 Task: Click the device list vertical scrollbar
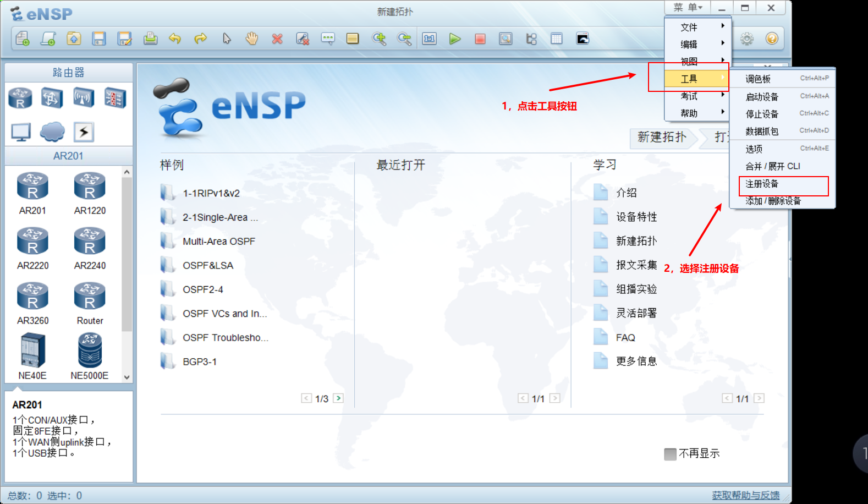click(x=127, y=254)
